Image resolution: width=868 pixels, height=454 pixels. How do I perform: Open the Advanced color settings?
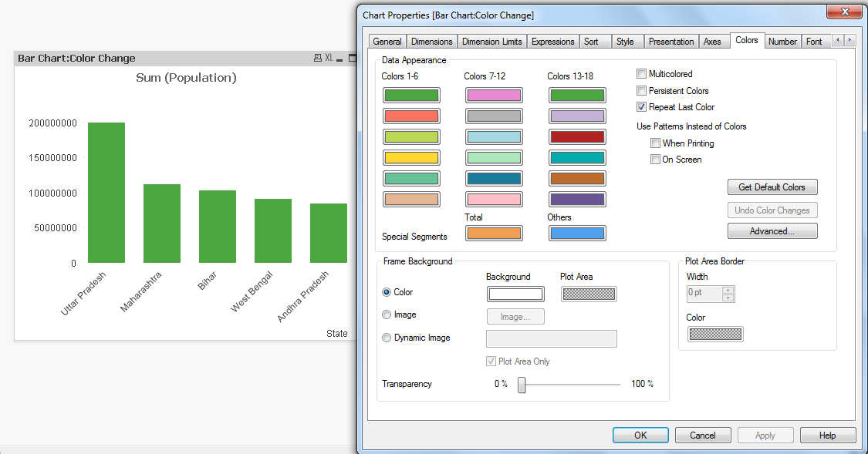tap(772, 230)
